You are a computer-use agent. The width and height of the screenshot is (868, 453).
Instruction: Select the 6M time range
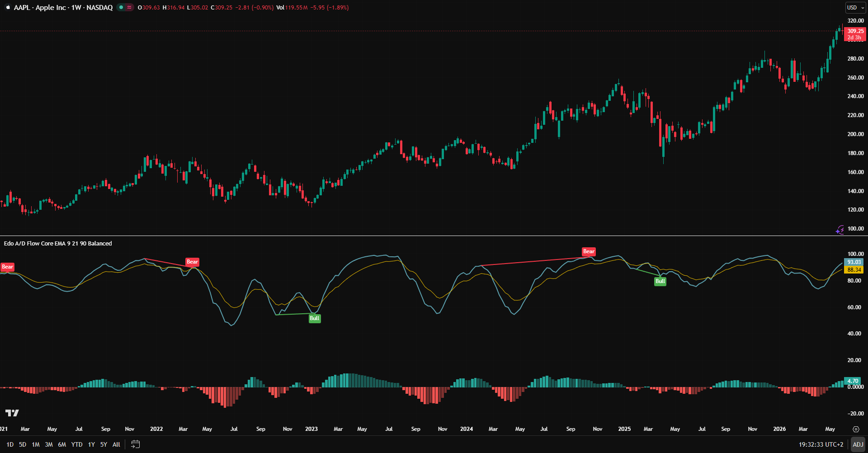pyautogui.click(x=62, y=444)
